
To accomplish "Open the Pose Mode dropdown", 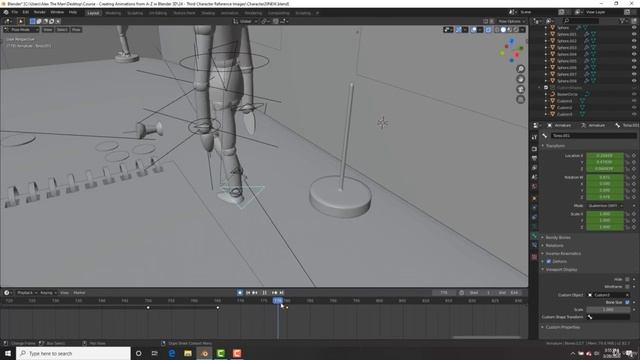I will click(x=21, y=29).
